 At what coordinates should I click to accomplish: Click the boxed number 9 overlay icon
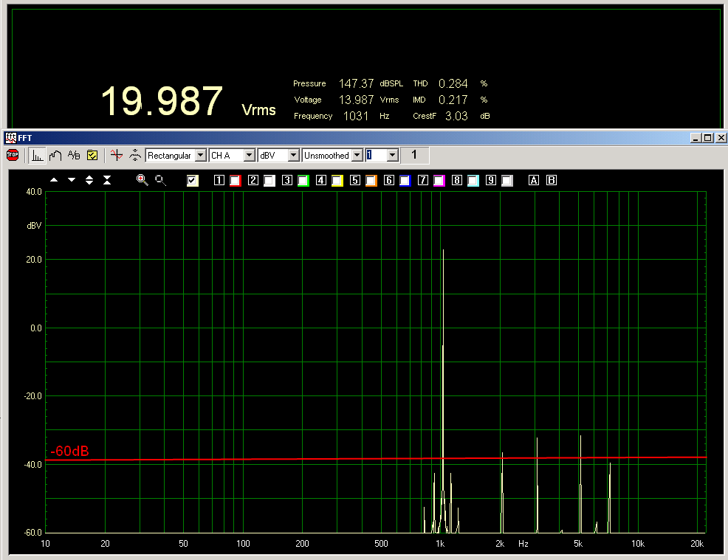tap(491, 180)
